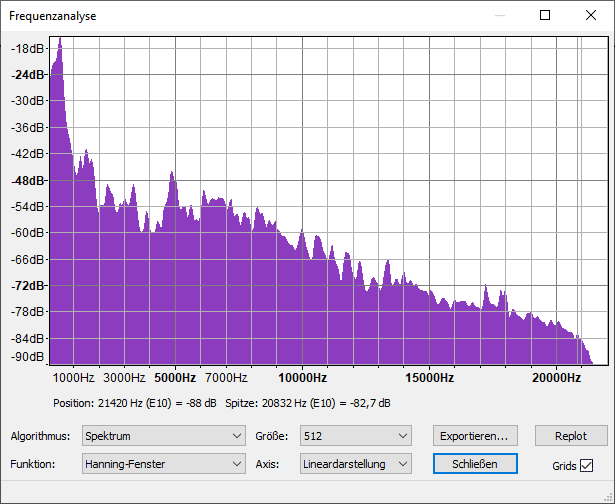Click the -60dB axis label
Viewport: 615px width, 504px height.
[27, 233]
